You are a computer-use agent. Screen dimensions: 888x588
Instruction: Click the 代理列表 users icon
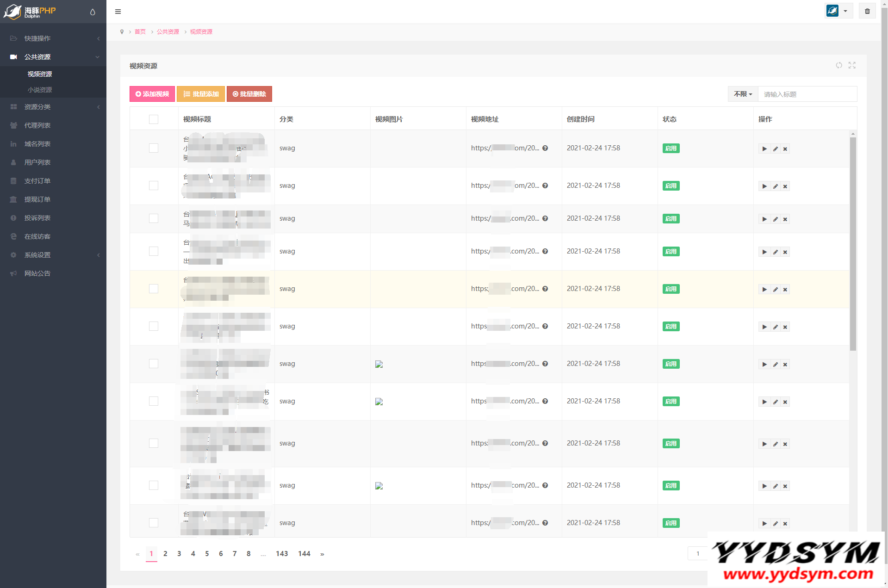[x=13, y=125]
